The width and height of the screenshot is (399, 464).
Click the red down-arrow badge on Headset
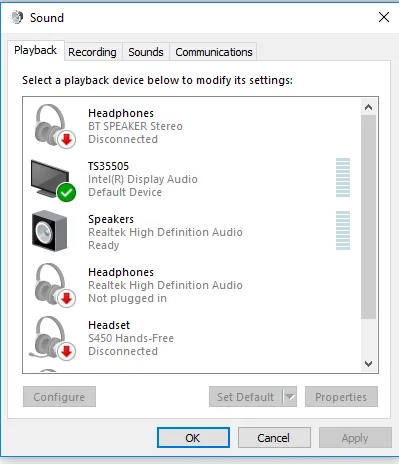[x=67, y=351]
